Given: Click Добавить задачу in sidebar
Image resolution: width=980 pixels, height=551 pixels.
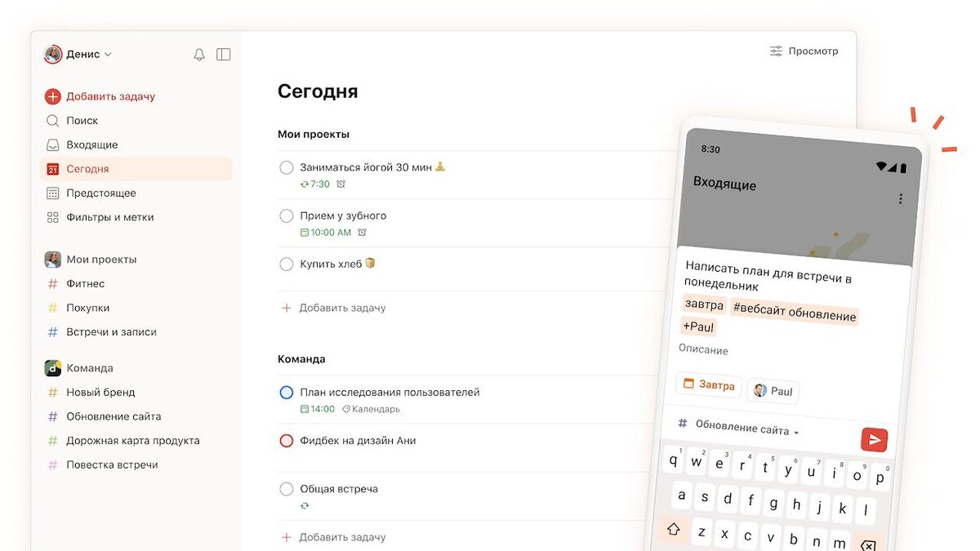Looking at the screenshot, I should coord(111,96).
